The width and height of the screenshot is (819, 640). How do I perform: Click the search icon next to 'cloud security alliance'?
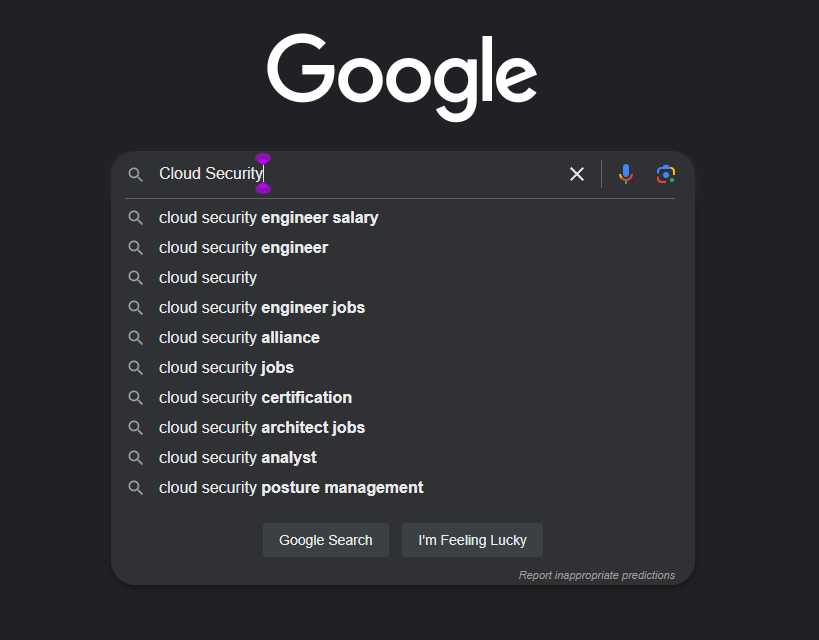[135, 337]
